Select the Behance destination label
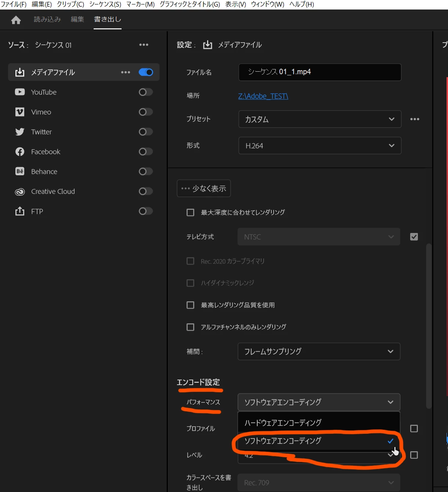 pyautogui.click(x=44, y=172)
